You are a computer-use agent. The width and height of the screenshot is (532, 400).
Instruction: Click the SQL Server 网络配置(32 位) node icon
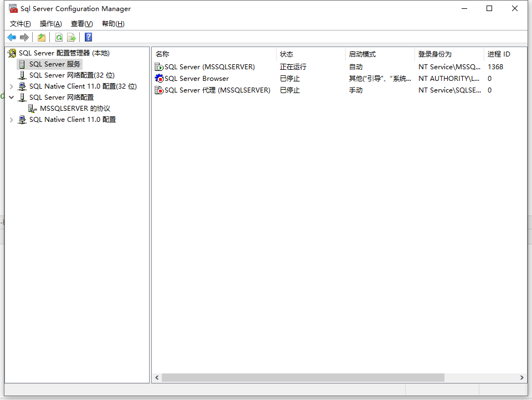pyautogui.click(x=22, y=75)
